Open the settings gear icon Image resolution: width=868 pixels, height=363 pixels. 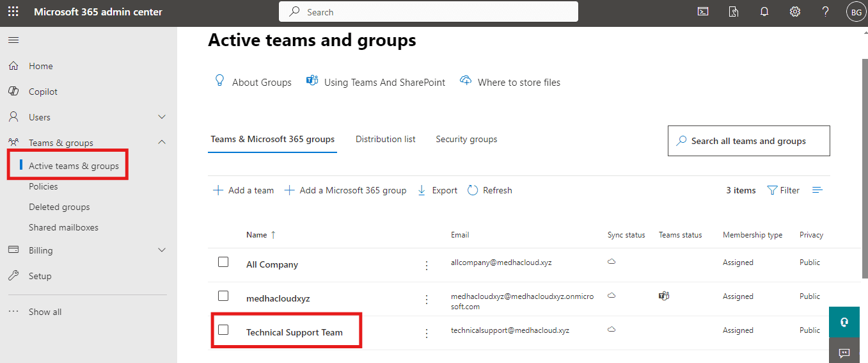click(795, 12)
